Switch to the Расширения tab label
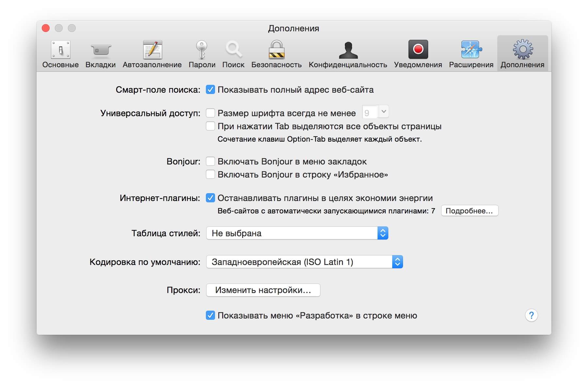 click(x=471, y=65)
